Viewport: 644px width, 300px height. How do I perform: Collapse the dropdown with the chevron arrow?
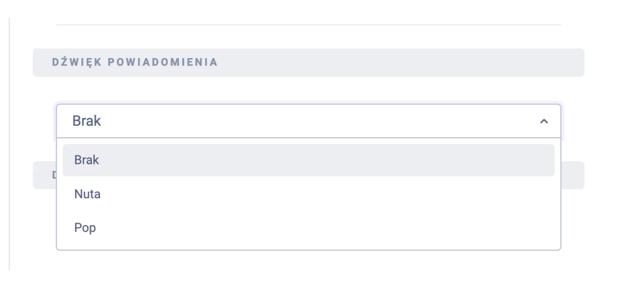[x=544, y=121]
